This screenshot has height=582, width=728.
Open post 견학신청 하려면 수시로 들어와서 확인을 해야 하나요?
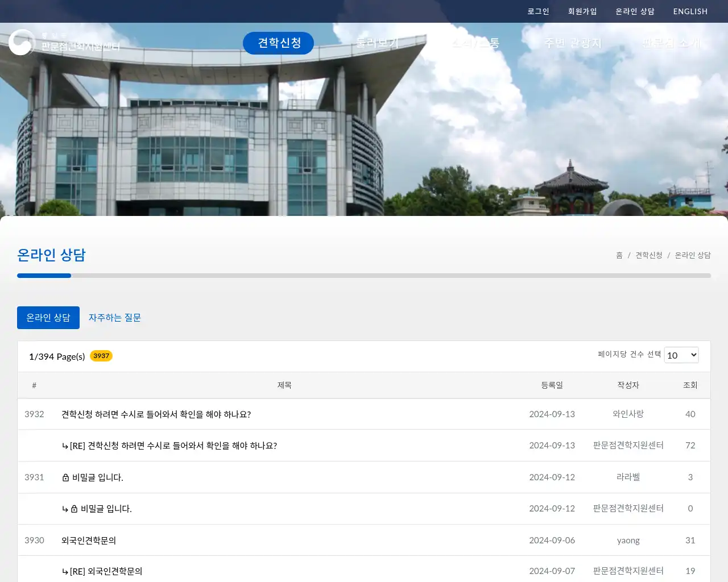(156, 414)
